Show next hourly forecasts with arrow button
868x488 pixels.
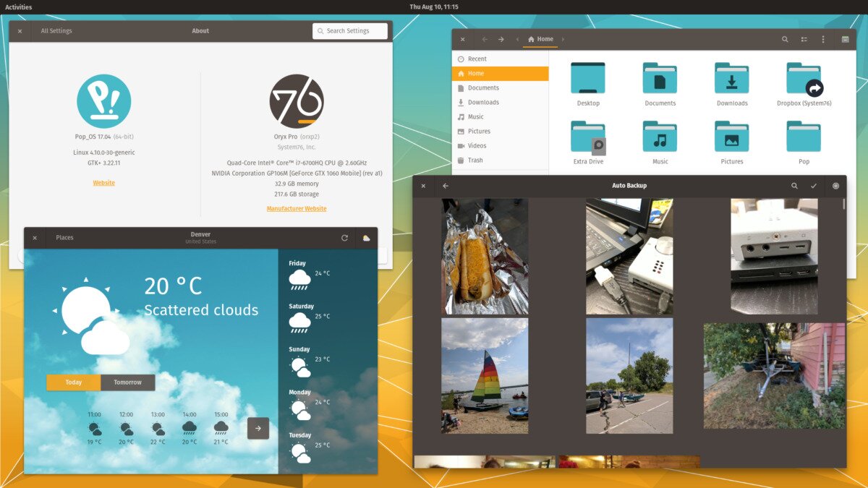(x=258, y=428)
